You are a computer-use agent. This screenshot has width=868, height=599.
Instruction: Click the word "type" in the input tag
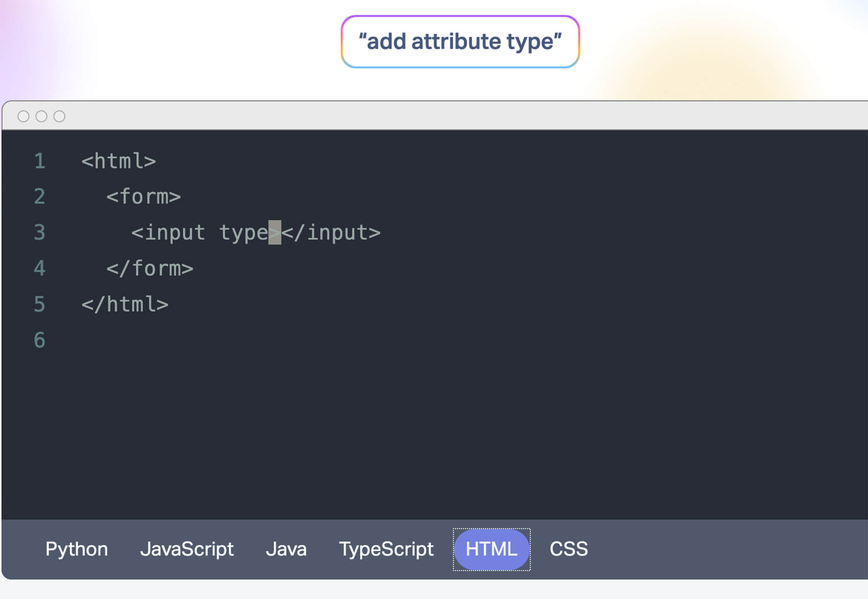click(x=244, y=233)
